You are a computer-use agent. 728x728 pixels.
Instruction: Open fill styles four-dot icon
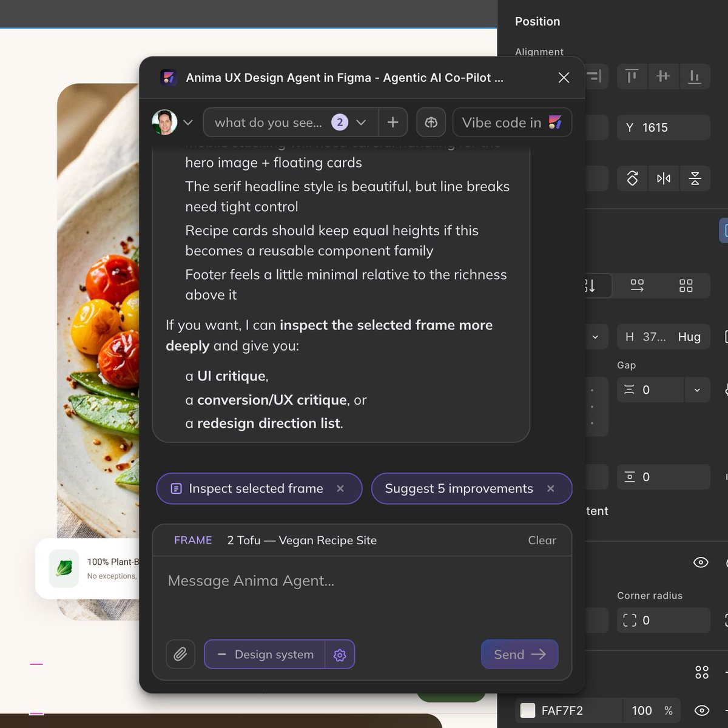coord(702,672)
